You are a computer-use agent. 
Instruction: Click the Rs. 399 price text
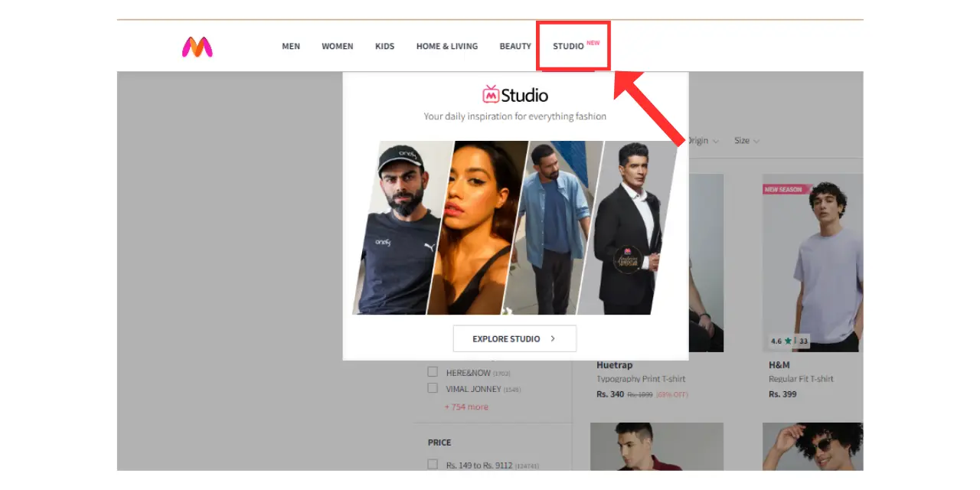(x=782, y=394)
